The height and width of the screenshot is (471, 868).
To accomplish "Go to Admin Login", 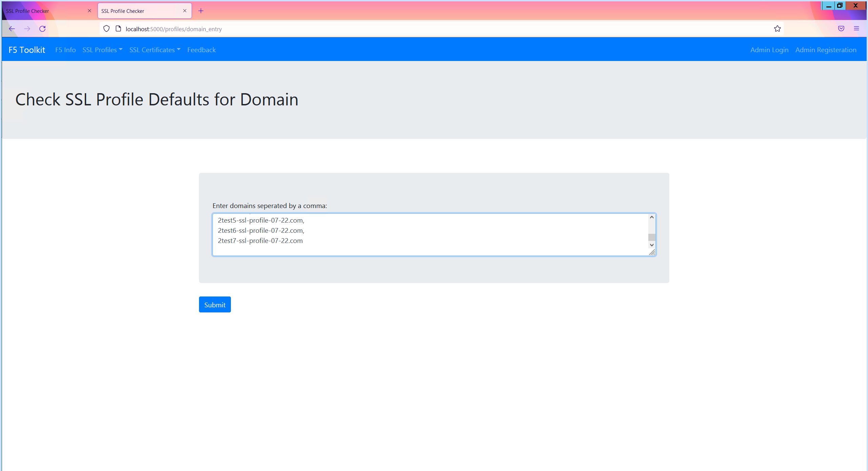I will pyautogui.click(x=769, y=50).
